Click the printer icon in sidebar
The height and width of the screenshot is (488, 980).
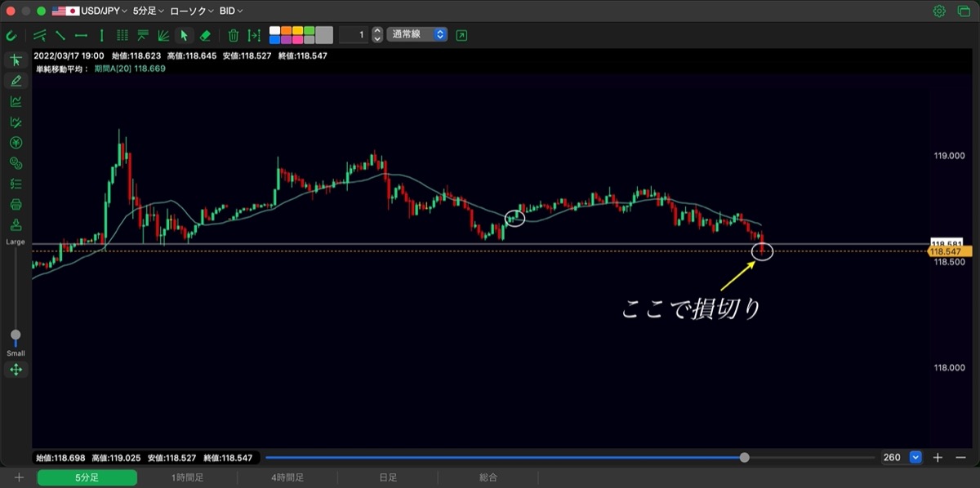[x=16, y=204]
